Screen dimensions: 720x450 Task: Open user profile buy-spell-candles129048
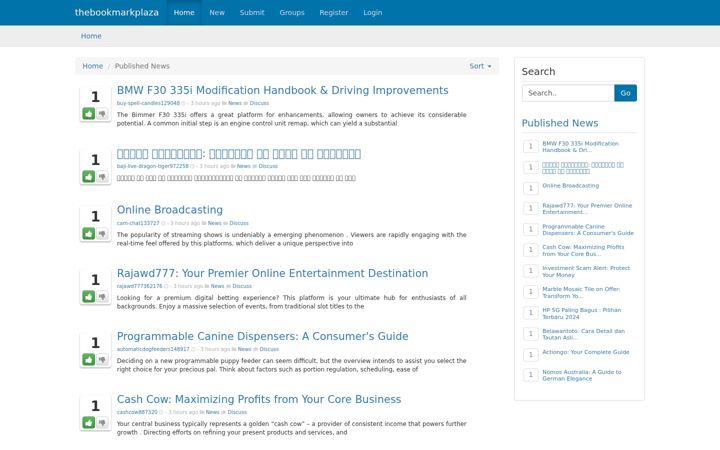[x=148, y=103]
